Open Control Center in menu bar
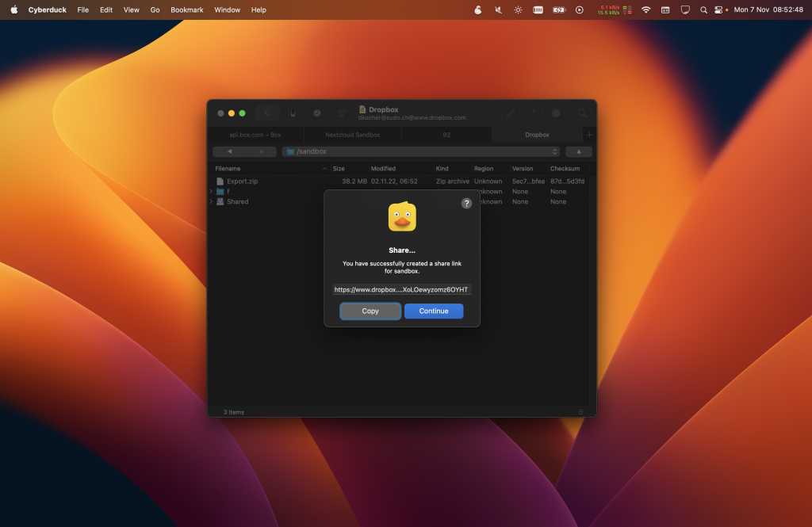Screen dimensions: 812x527 tap(718, 10)
